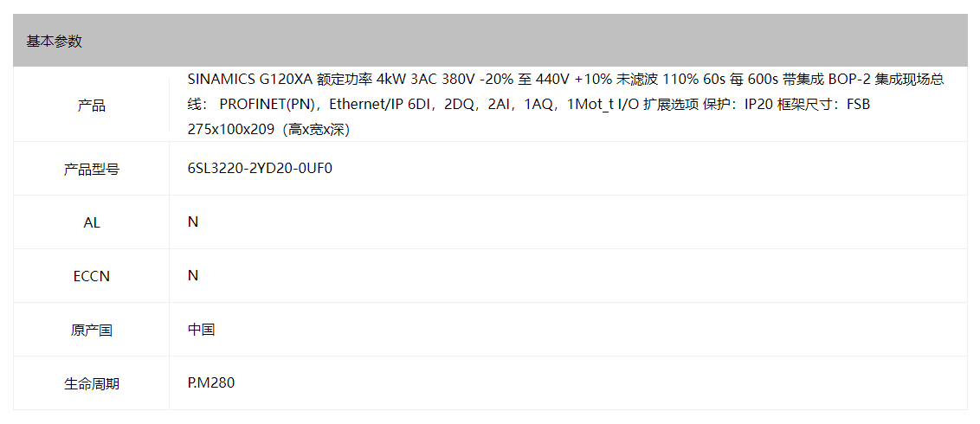Select the 产品 row label
This screenshot has width=980, height=424.
click(91, 106)
